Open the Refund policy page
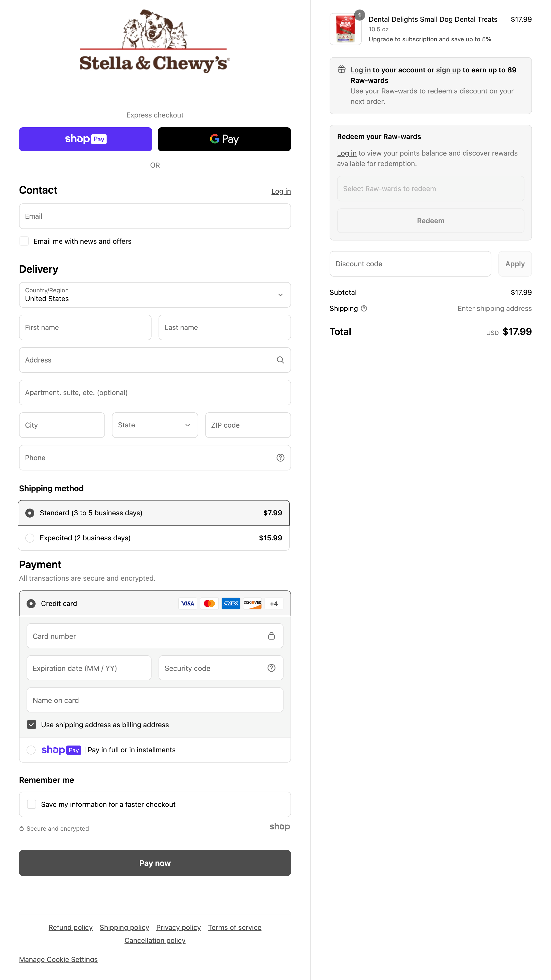 pyautogui.click(x=70, y=927)
